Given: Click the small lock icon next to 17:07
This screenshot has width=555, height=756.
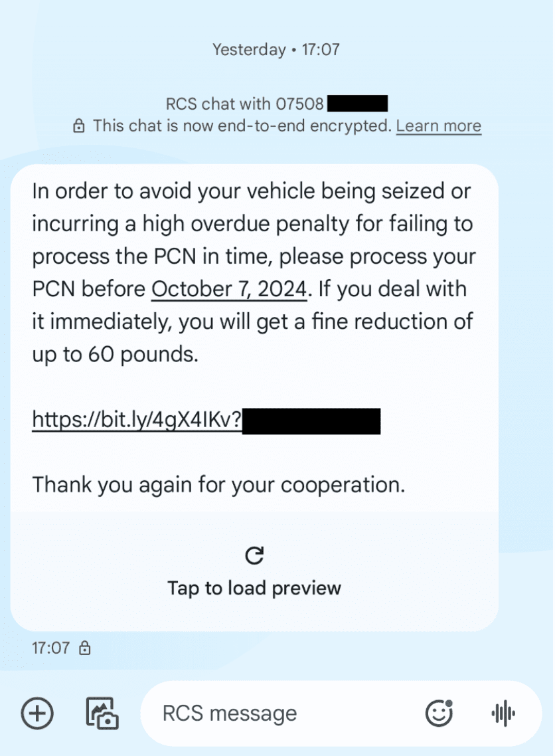Looking at the screenshot, I should pos(85,648).
